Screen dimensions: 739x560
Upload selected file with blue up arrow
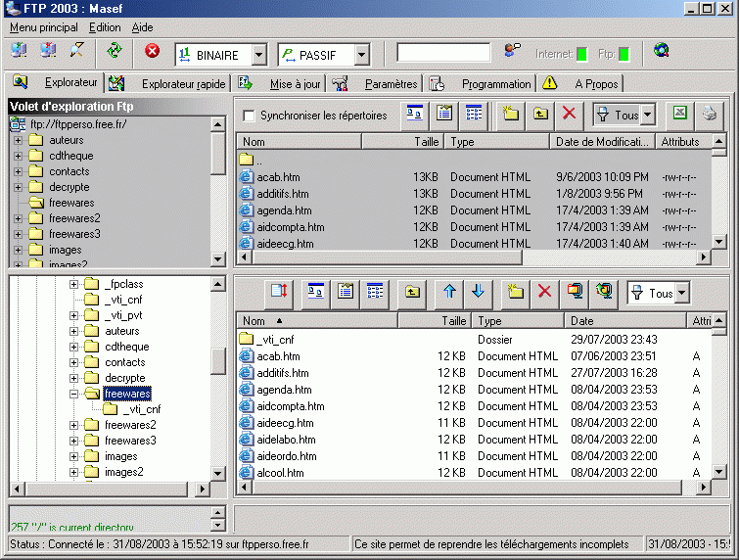(x=449, y=293)
